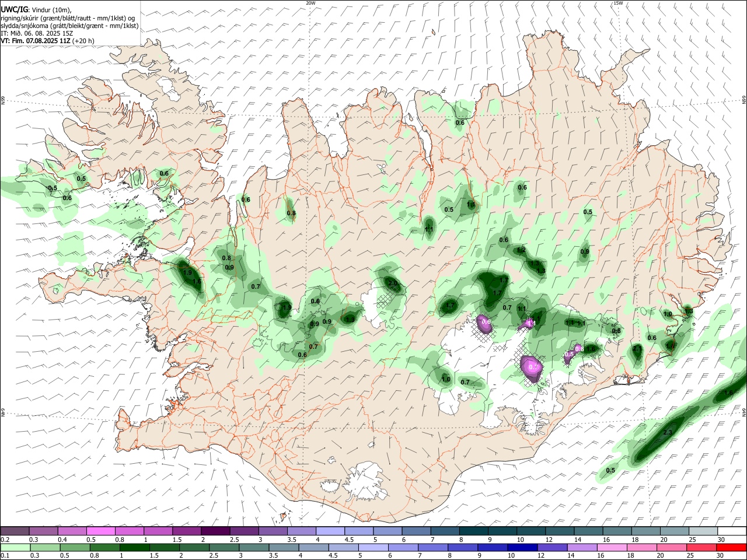Image resolution: width=747 pixels, height=560 pixels.
Task: Click the '15W' longitude label
Action: (x=618, y=3)
